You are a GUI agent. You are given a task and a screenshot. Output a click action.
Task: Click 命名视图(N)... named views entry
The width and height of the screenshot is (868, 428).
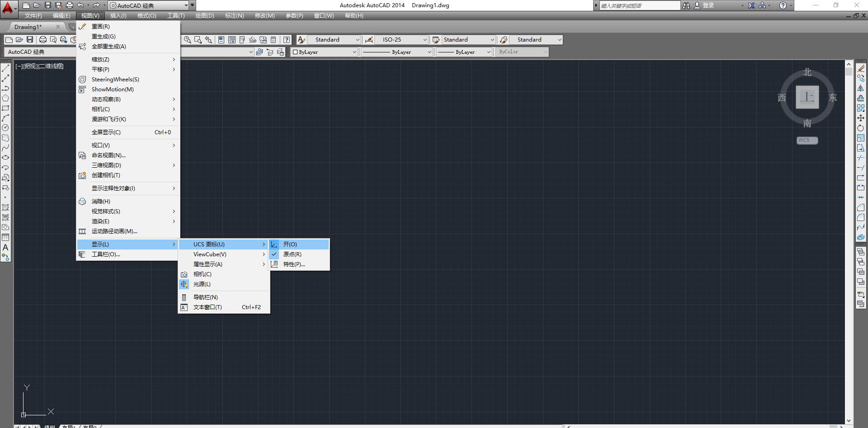[x=128, y=155]
